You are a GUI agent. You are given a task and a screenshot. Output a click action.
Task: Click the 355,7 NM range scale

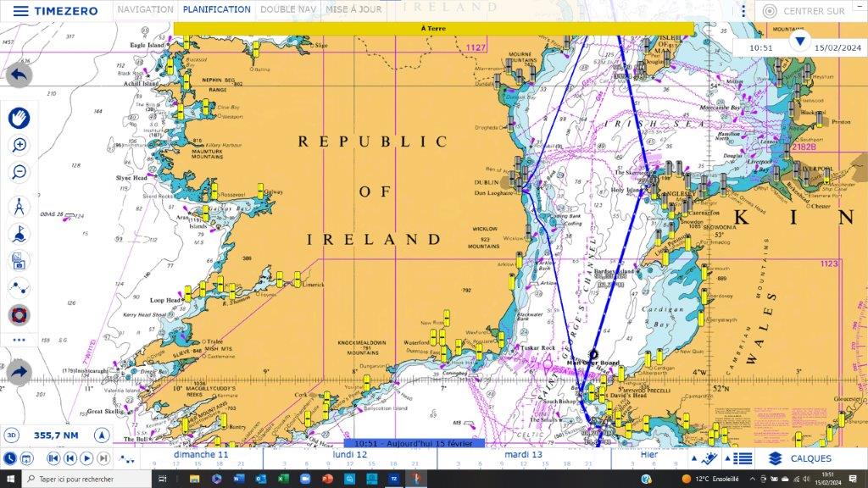point(56,435)
